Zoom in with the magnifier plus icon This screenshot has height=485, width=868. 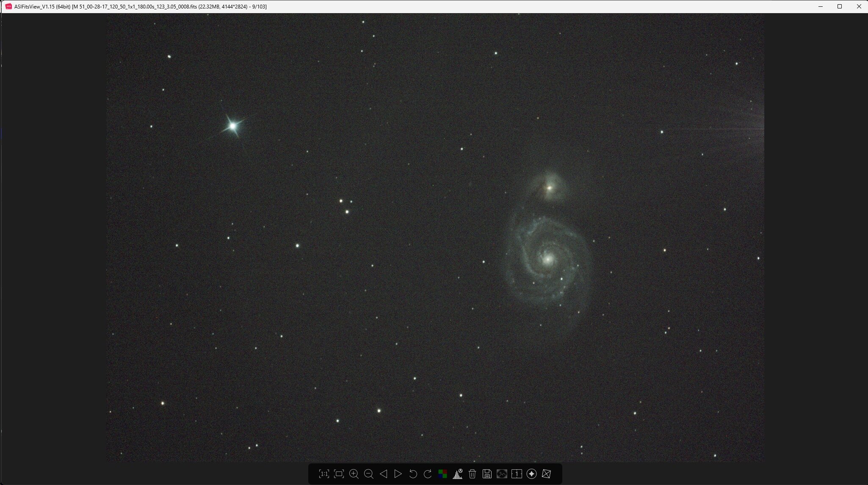(x=354, y=474)
